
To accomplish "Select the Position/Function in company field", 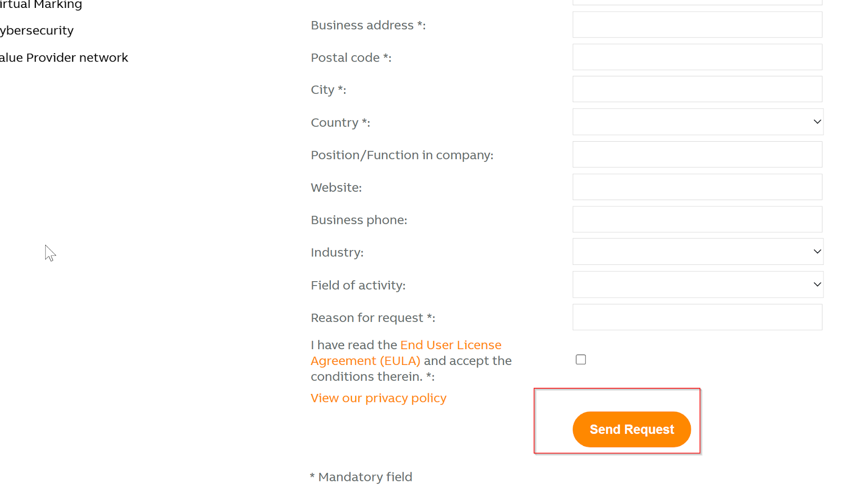I will 697,154.
